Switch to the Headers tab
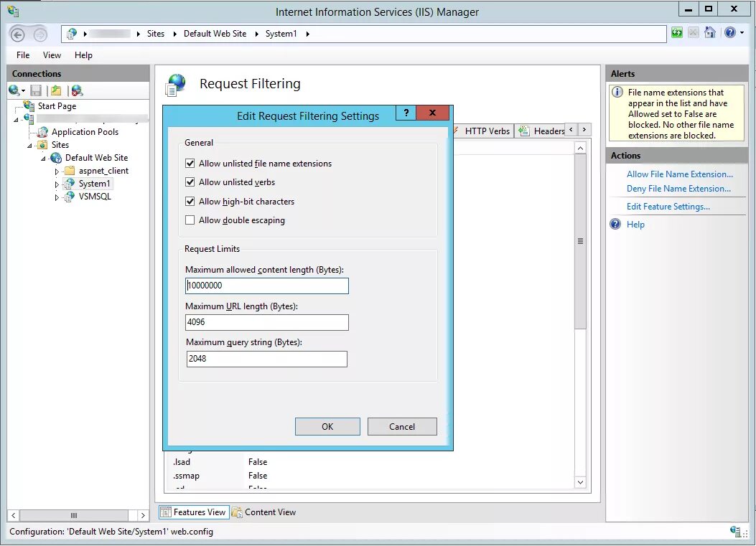Image resolution: width=756 pixels, height=546 pixels. tap(541, 131)
